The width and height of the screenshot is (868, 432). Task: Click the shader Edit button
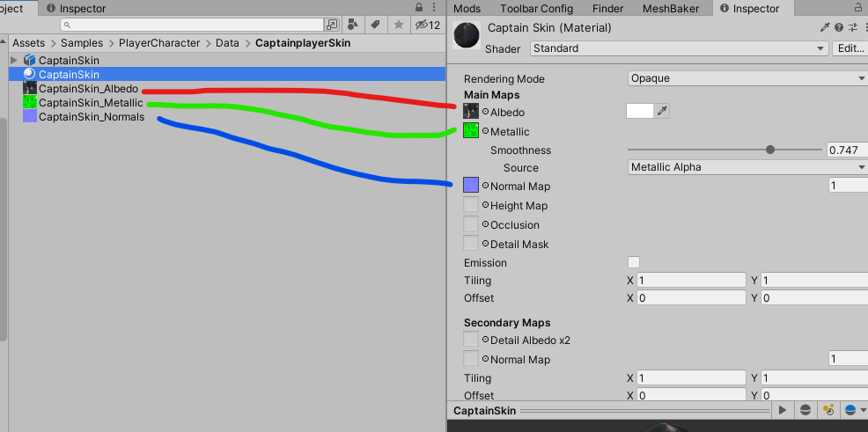[x=850, y=48]
